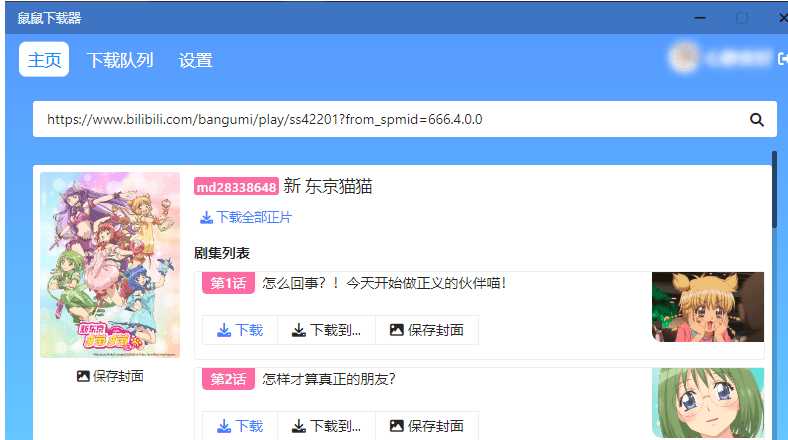Click the 新 东京猫猫 series poster

110,265
